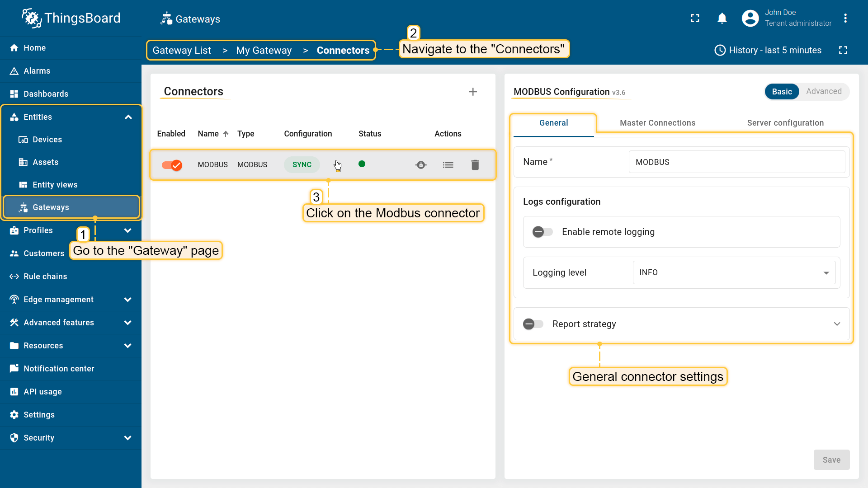Expand the Report strategy section chevron
Screen dimensions: 868x488
837,324
